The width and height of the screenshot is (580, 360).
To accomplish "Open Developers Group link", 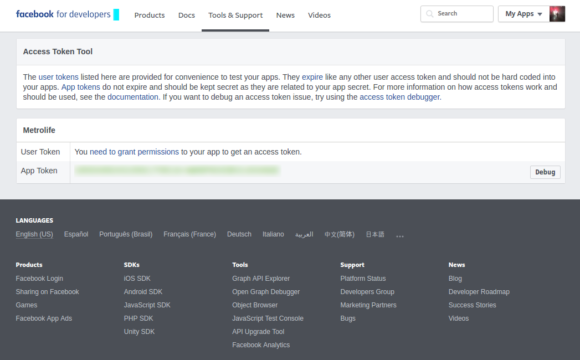I will tap(367, 292).
